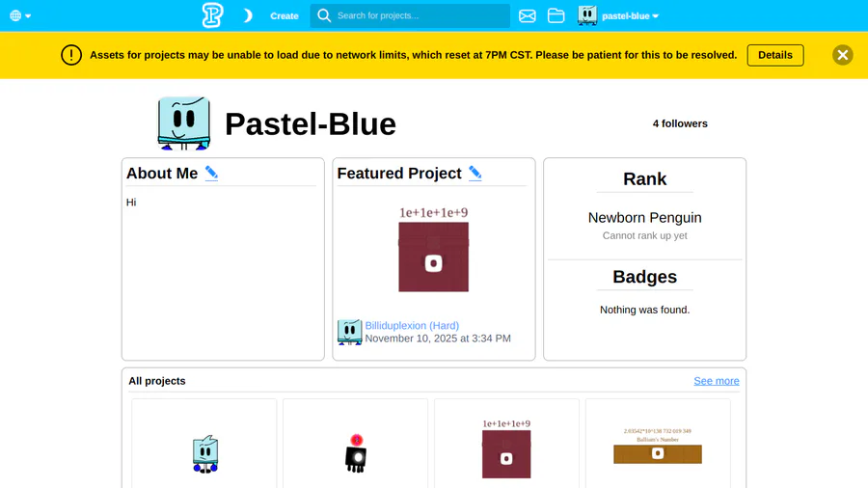Open the Billiduplexion (Hard) project link

coord(412,326)
